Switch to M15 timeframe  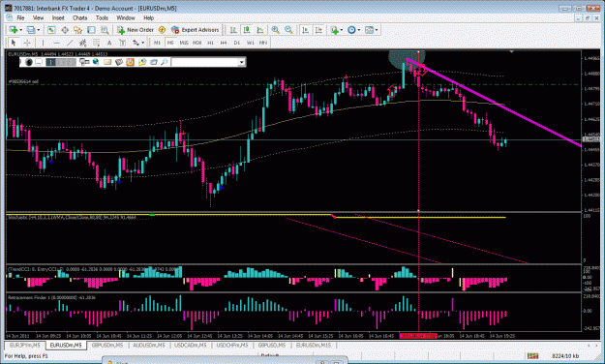184,43
